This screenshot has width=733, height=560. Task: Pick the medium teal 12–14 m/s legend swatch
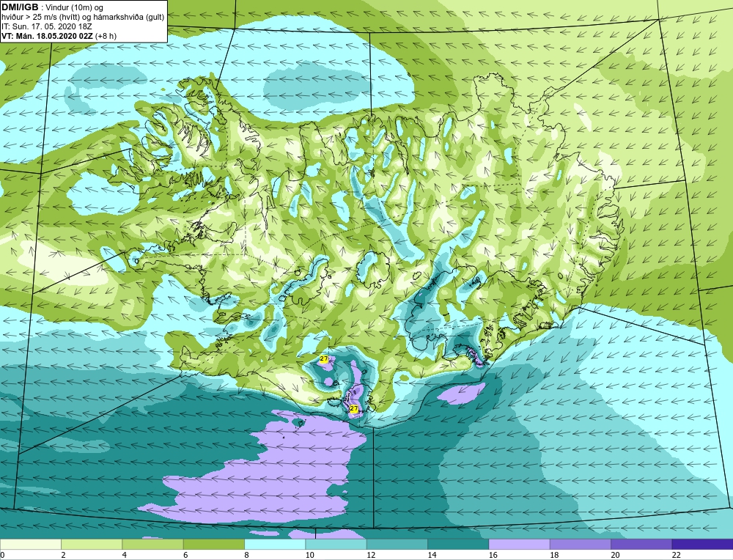(x=397, y=544)
